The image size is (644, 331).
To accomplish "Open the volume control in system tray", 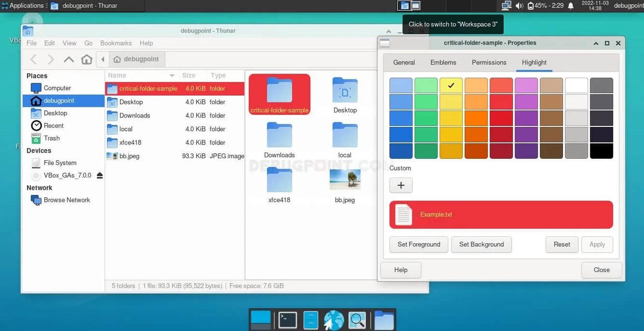I will point(519,6).
